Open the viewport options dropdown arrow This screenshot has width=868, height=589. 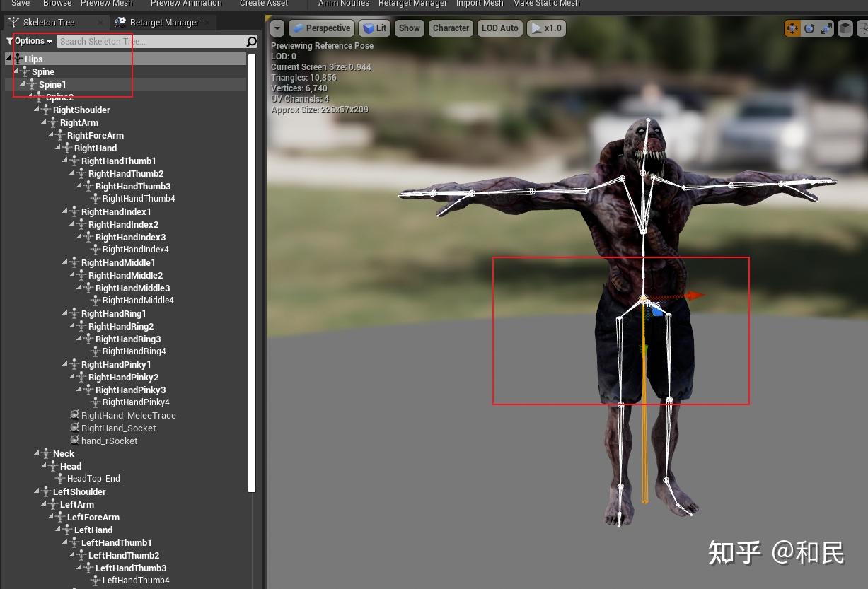click(277, 28)
